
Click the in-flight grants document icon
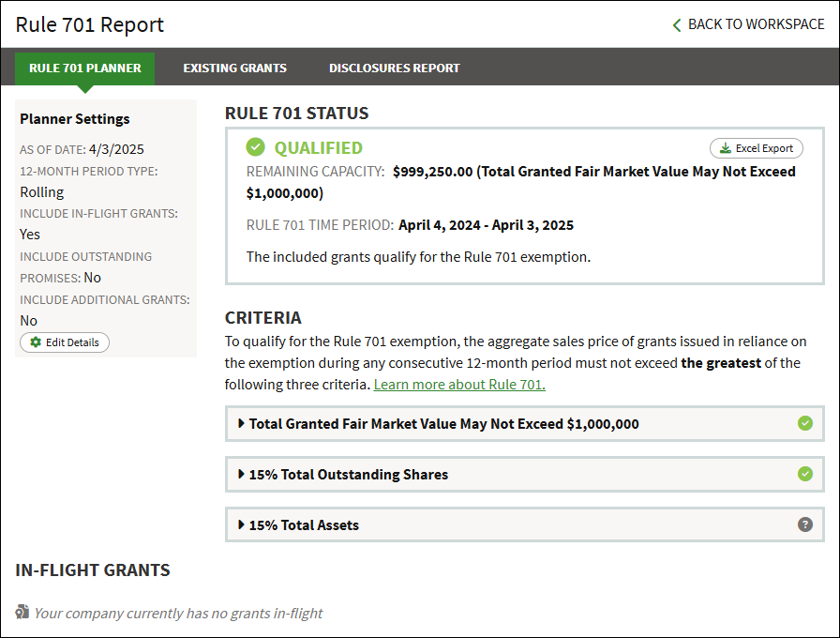tap(22, 612)
